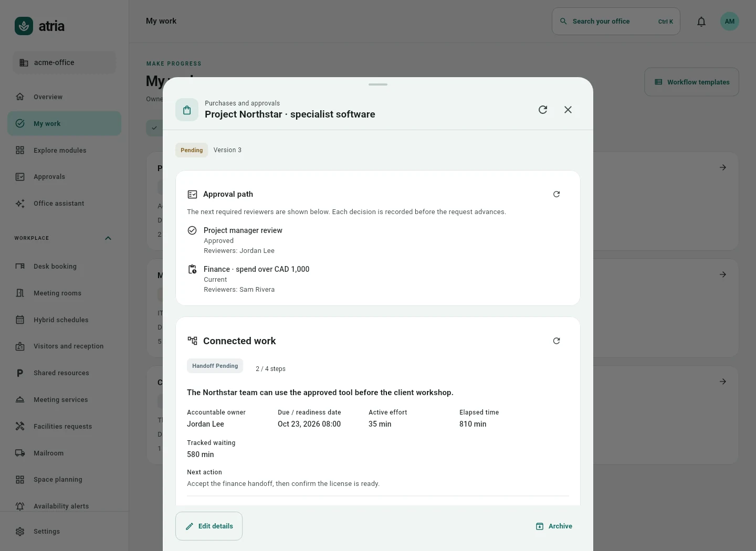Click the search magnifier icon
756x551 pixels.
coord(563,22)
